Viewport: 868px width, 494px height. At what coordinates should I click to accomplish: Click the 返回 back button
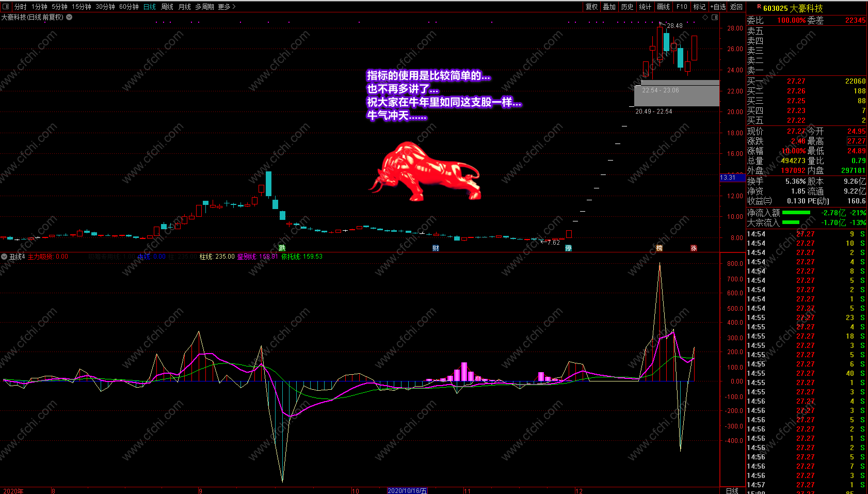pos(736,7)
